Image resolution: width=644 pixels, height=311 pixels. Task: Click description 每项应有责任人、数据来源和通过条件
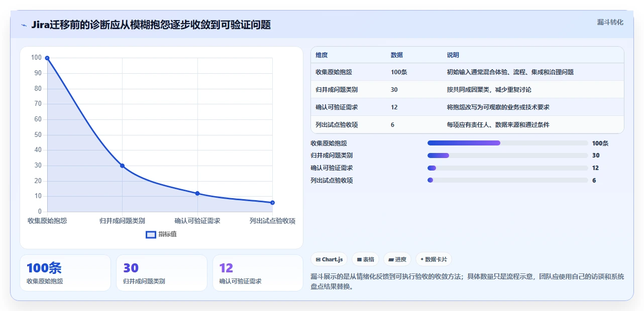click(498, 125)
